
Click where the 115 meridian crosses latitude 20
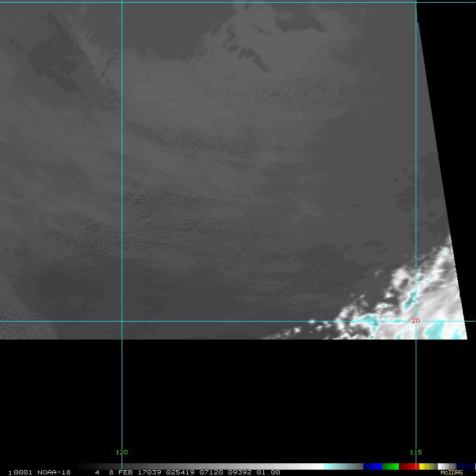coord(416,321)
